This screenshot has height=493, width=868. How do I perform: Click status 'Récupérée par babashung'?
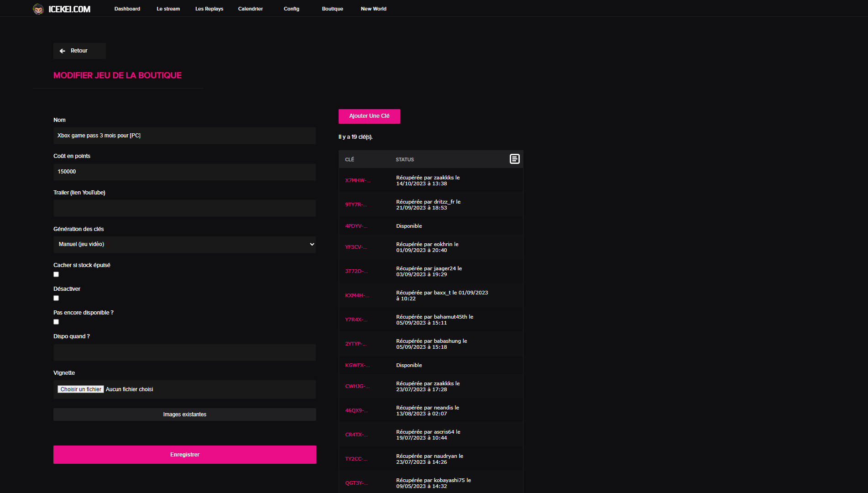click(432, 344)
